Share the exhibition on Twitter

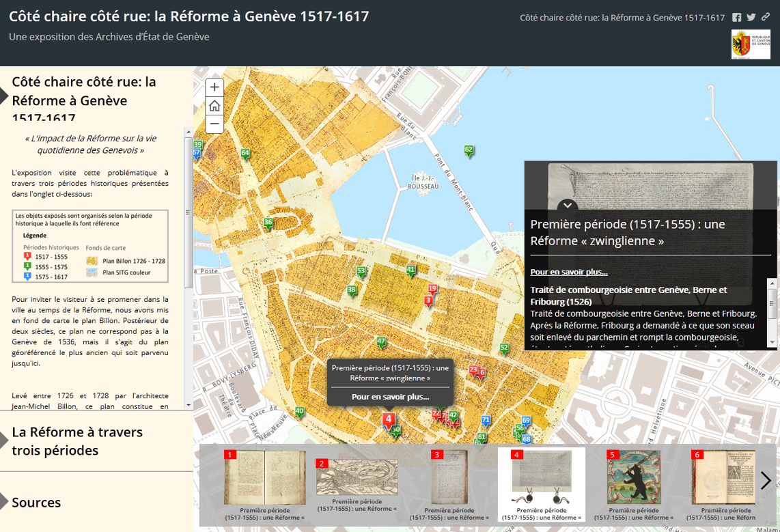click(751, 18)
